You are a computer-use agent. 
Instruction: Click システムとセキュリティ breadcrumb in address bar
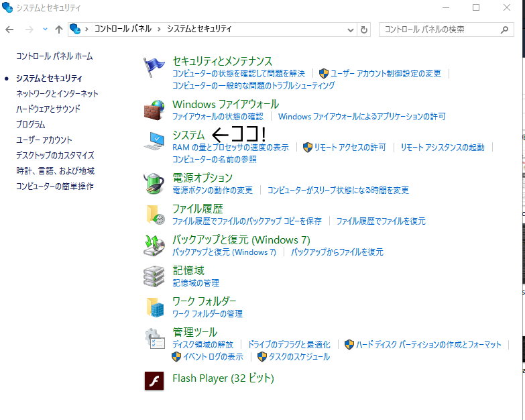point(199,29)
